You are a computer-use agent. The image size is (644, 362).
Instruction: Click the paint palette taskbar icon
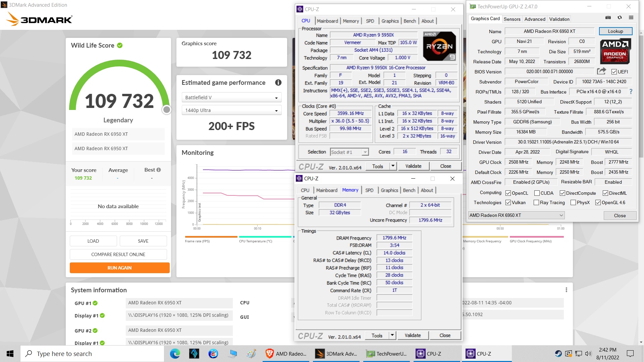click(x=251, y=354)
